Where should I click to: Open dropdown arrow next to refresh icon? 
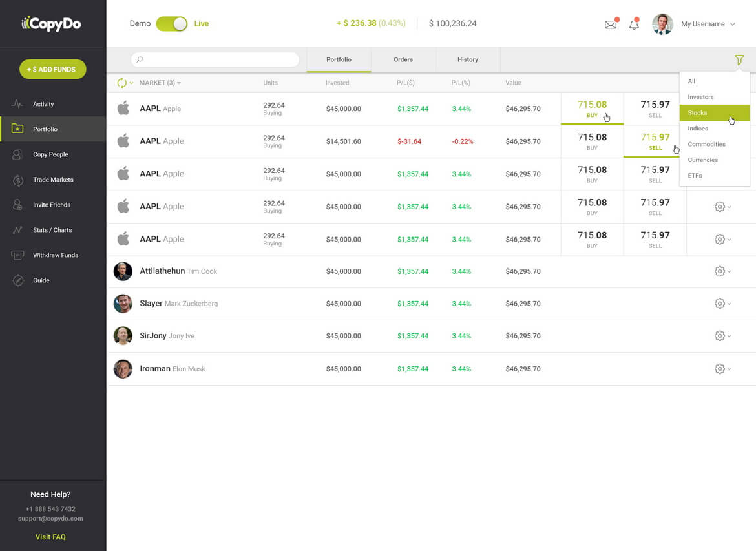131,83
